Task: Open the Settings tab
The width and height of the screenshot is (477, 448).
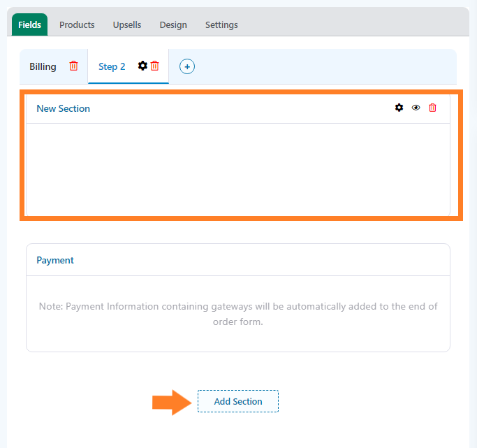Action: (x=221, y=24)
